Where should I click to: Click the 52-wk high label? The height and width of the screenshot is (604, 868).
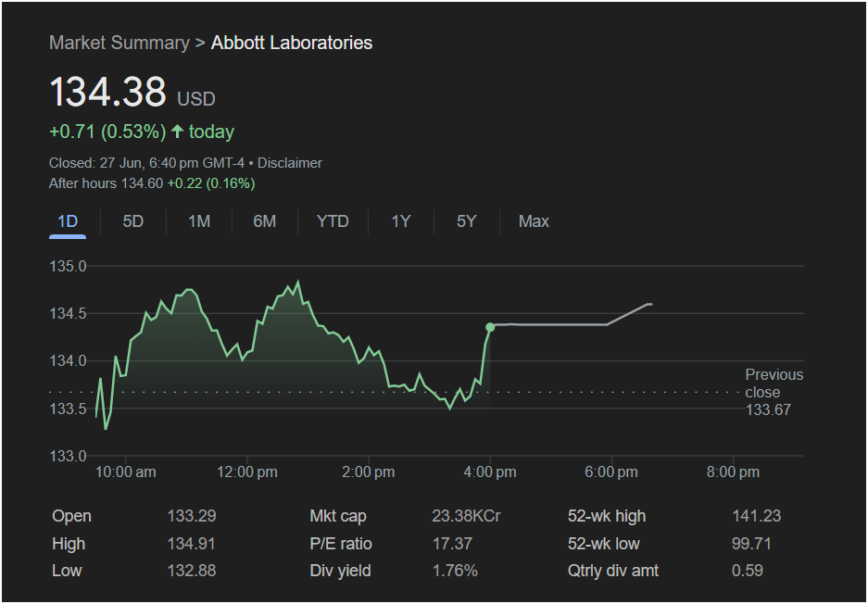[x=607, y=516]
